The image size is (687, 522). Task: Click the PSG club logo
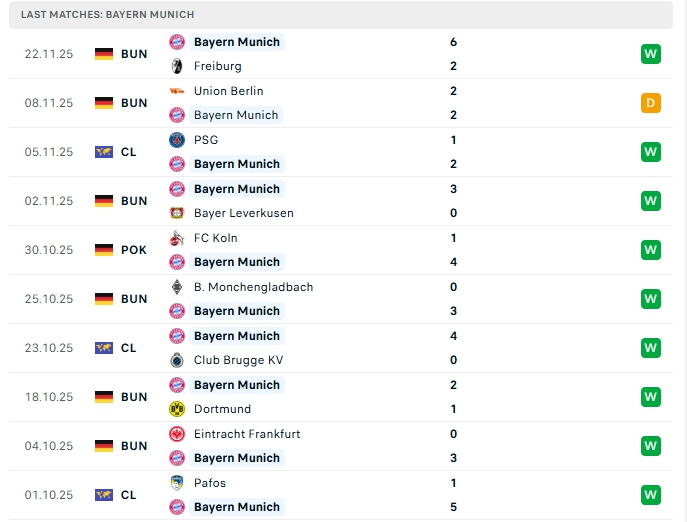coord(177,140)
